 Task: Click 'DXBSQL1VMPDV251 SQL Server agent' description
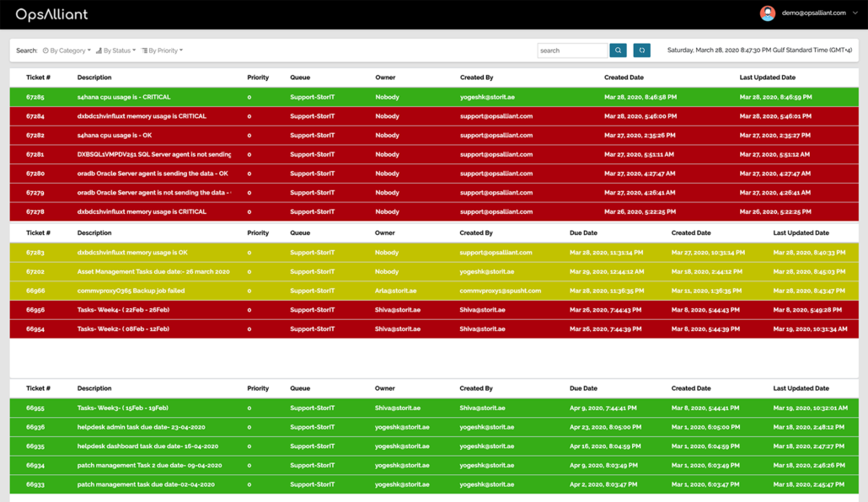coord(154,154)
